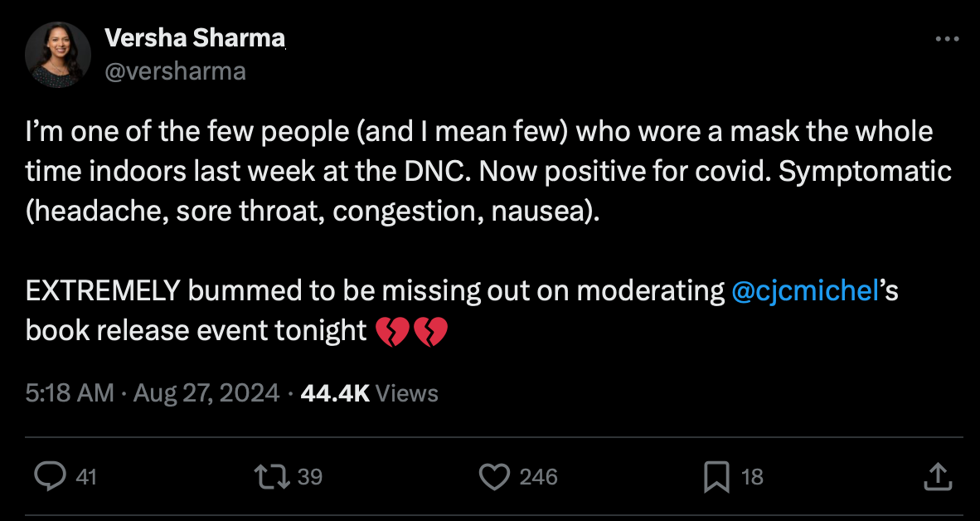Click the 5:18 AM timestamp
980x521 pixels.
(x=70, y=392)
